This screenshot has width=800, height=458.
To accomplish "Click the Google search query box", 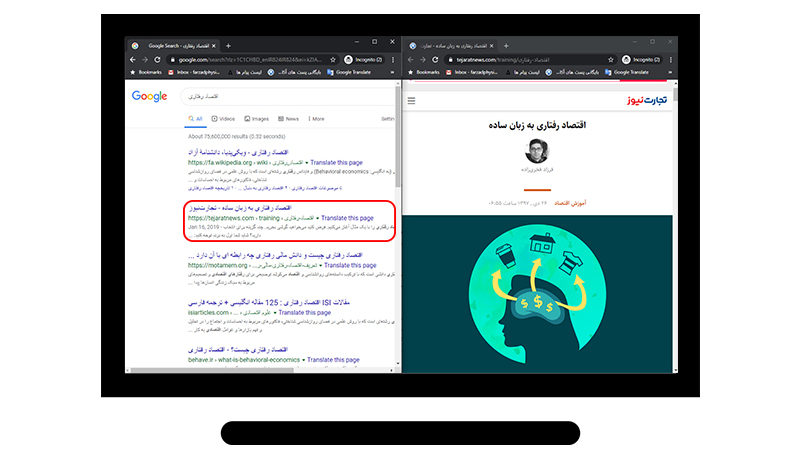I will tap(288, 96).
